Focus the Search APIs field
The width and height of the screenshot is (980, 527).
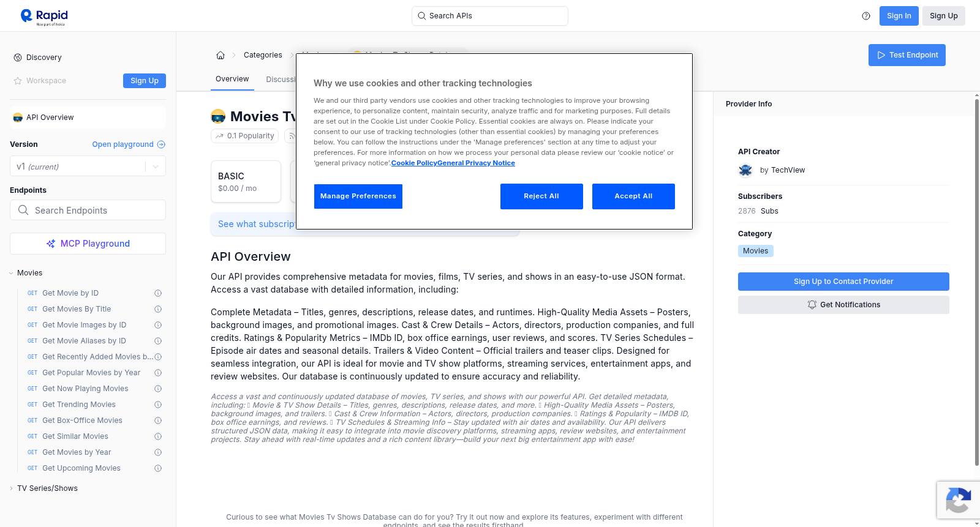(490, 16)
